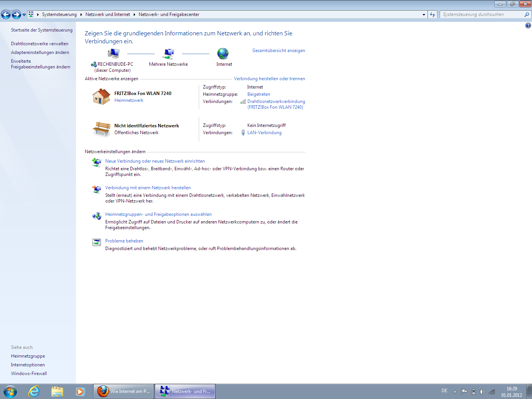The width and height of the screenshot is (532, 399).
Task: Click the volume speaker tray icon
Action: tap(482, 392)
